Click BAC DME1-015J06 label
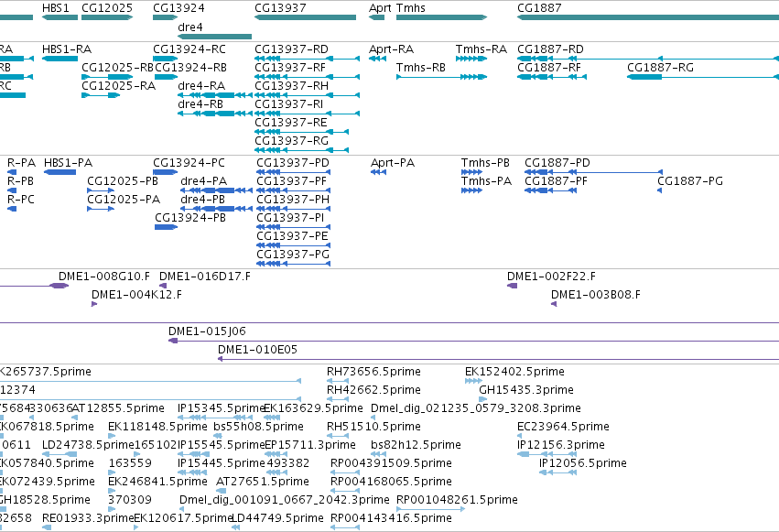Viewport: 779px width, 532px height. (x=207, y=331)
